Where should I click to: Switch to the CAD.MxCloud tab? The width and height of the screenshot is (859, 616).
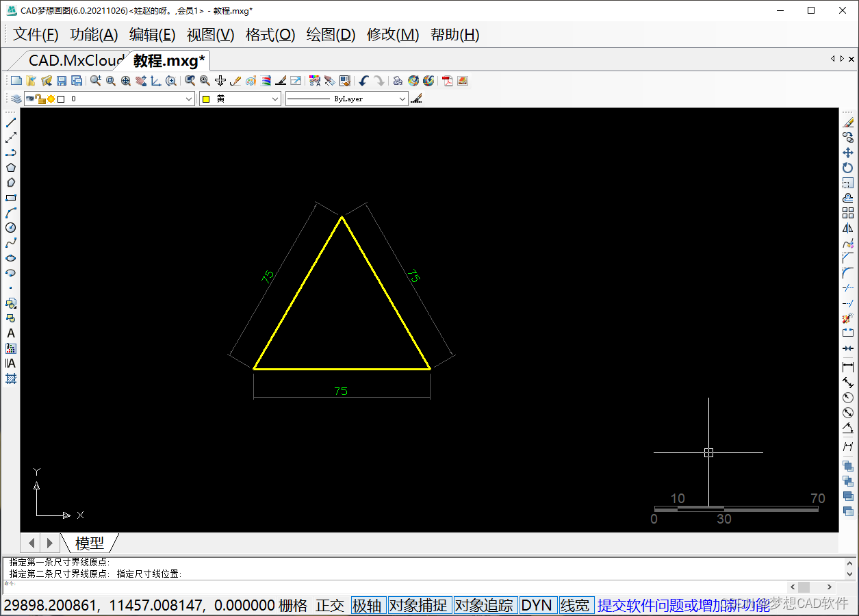tap(75, 60)
